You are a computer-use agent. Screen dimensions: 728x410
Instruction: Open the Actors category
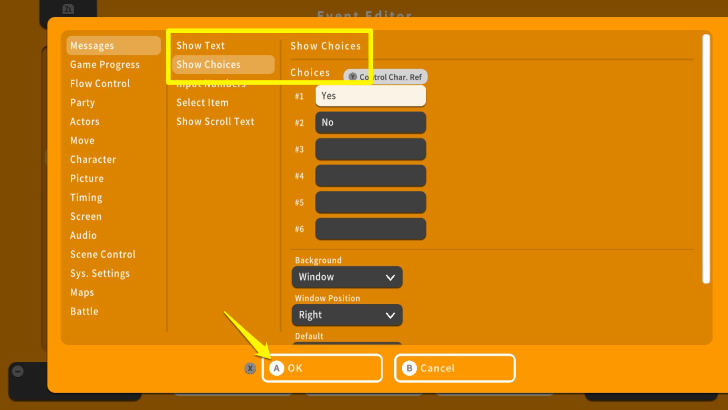pos(84,122)
